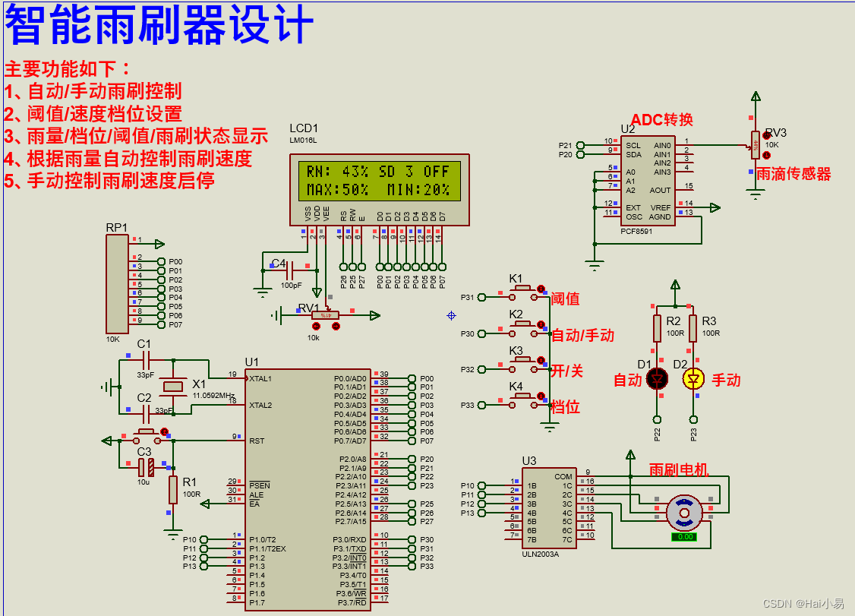Viewport: 855px width, 616px height.
Task: Click the green 0.00 motor angle readout
Action: coord(684,537)
